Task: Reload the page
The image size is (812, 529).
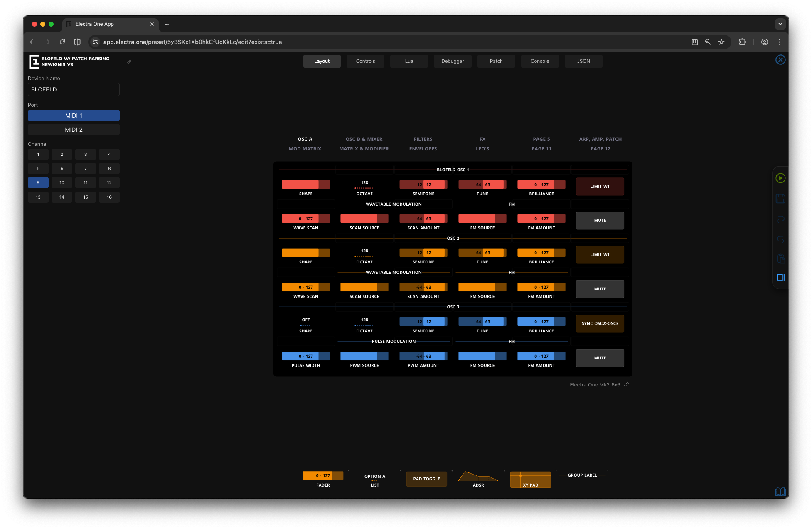Action: pos(62,42)
